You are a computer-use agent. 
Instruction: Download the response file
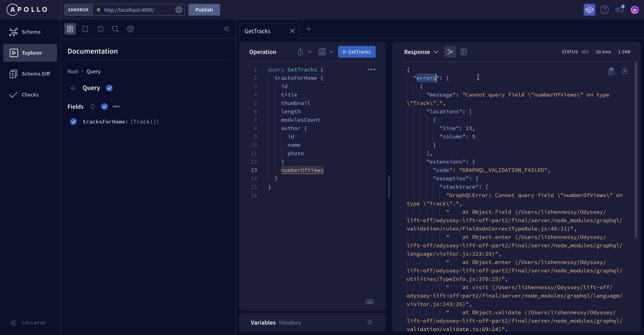tap(625, 71)
